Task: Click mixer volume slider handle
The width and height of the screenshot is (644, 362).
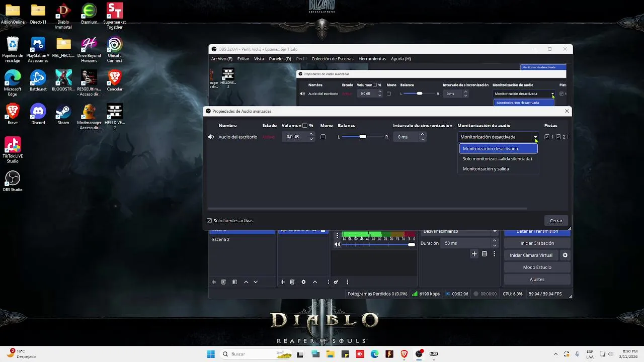Action: pyautogui.click(x=412, y=244)
